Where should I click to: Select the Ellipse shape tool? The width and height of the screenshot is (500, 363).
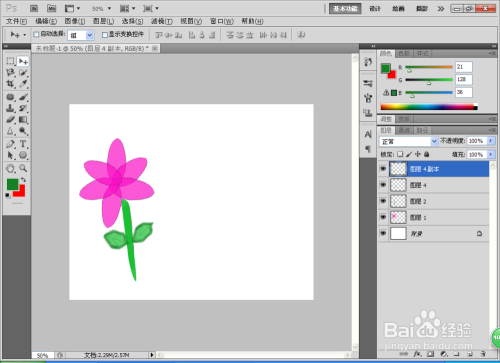23,155
